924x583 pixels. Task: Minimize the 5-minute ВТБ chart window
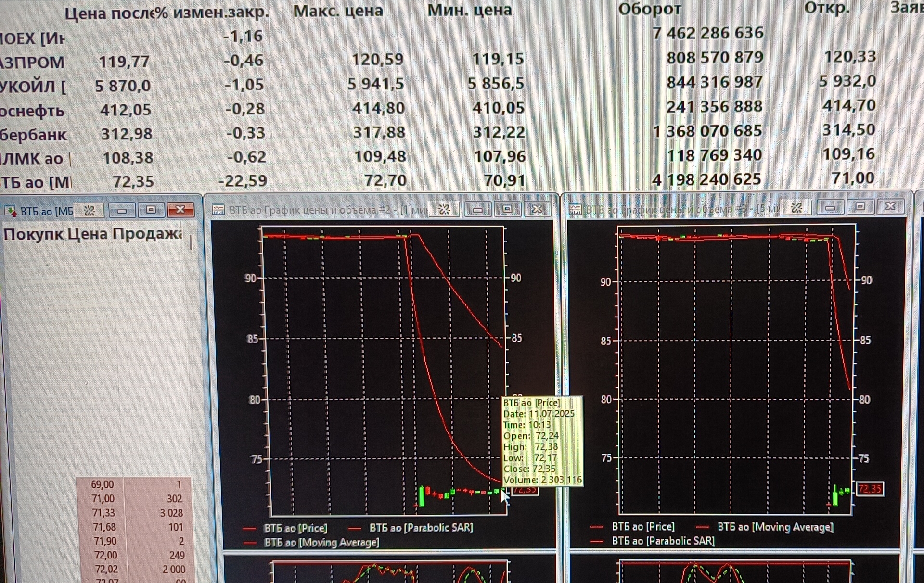point(830,208)
